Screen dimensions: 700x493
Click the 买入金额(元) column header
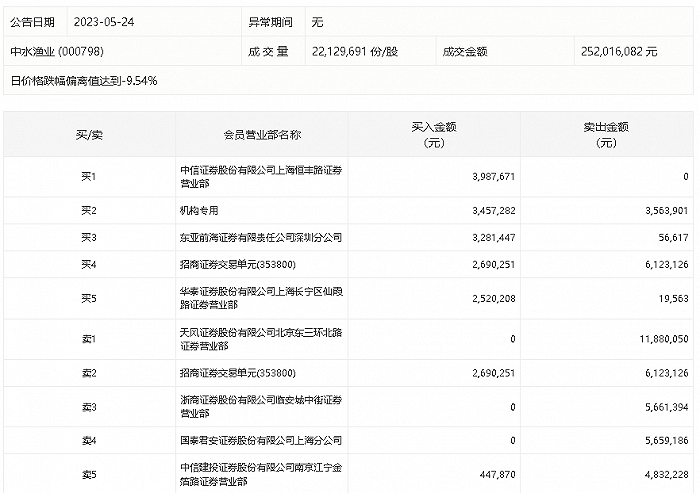[433, 135]
